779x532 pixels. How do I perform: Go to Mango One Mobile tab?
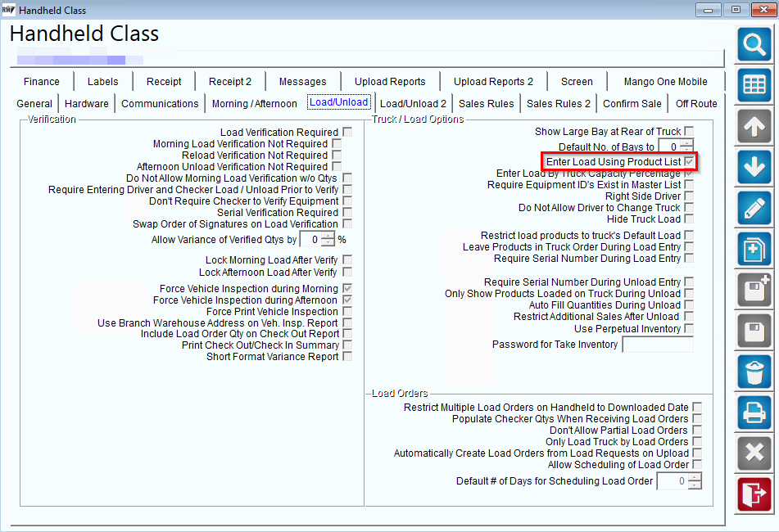[665, 81]
